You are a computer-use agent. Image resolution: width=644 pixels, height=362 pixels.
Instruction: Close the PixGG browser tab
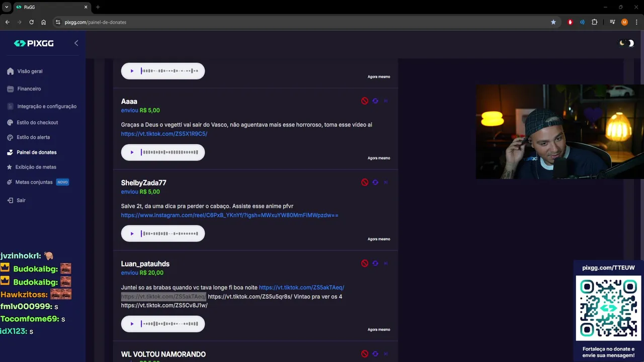coord(86,7)
